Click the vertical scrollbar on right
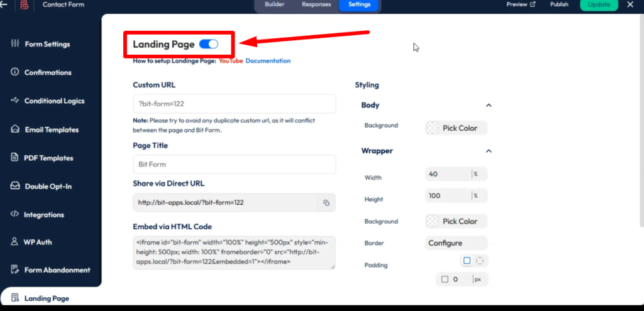The height and width of the screenshot is (311, 644). pyautogui.click(x=642, y=121)
